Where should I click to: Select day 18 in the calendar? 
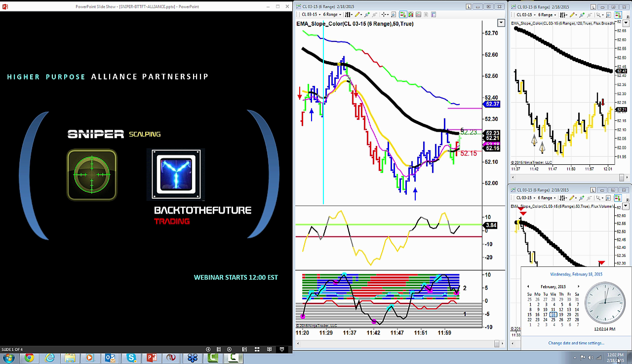coord(553,314)
